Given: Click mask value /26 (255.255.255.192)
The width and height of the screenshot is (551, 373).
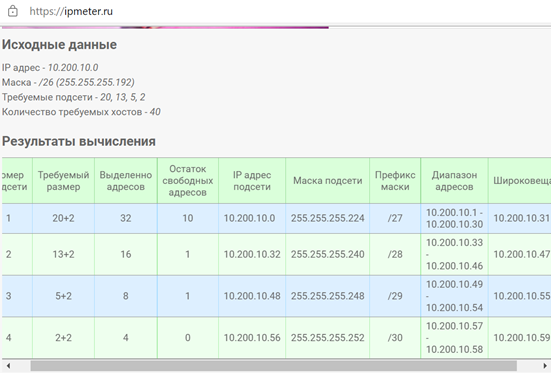Looking at the screenshot, I should click(x=86, y=82).
